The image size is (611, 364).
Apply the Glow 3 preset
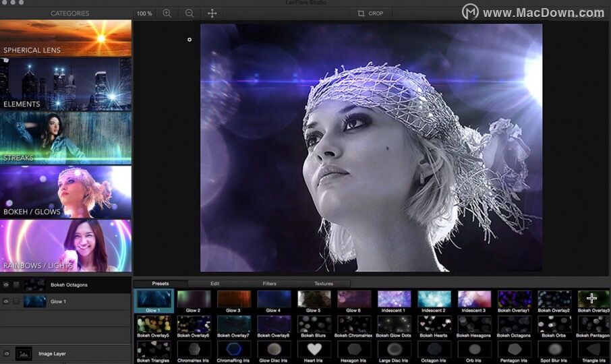click(234, 301)
